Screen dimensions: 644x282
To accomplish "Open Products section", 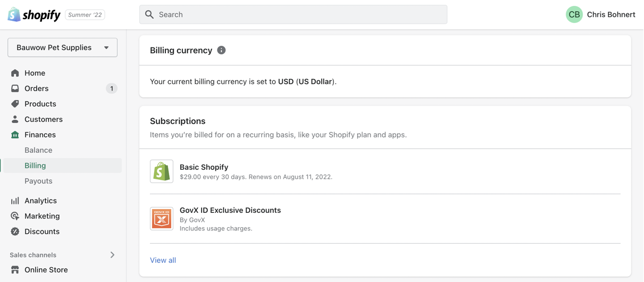I will (40, 104).
